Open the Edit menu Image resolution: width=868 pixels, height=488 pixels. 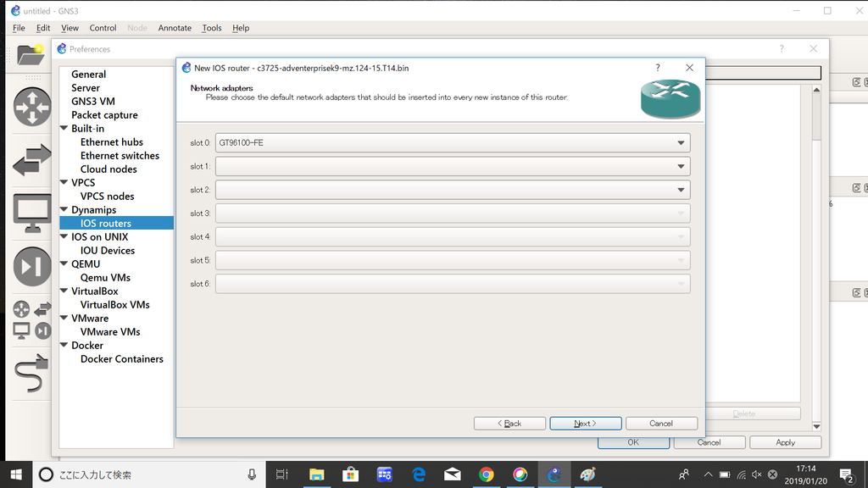(x=43, y=28)
